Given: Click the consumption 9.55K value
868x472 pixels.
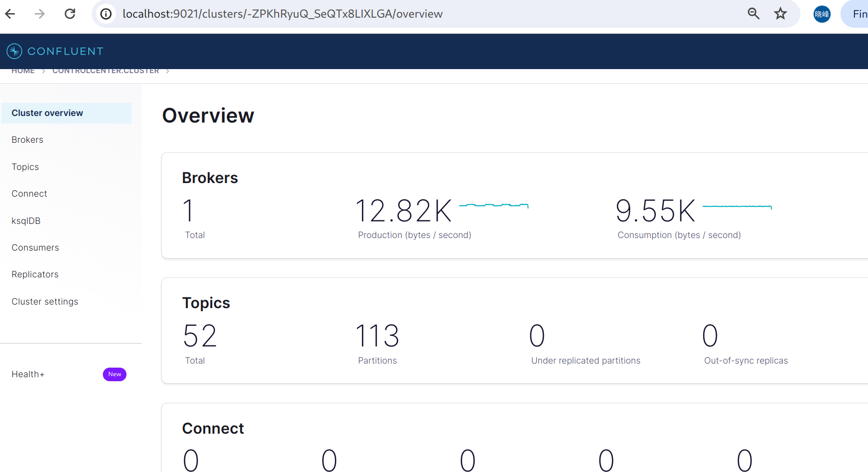Looking at the screenshot, I should (656, 211).
